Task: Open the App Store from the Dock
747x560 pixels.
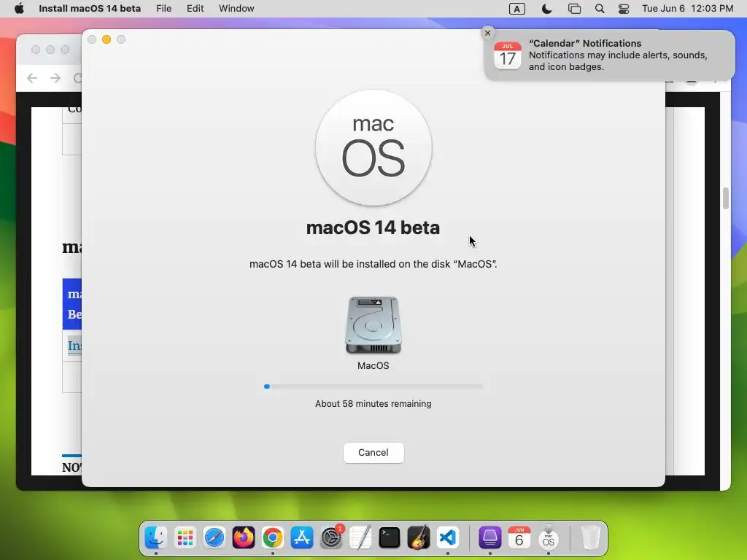Action: pyautogui.click(x=302, y=537)
